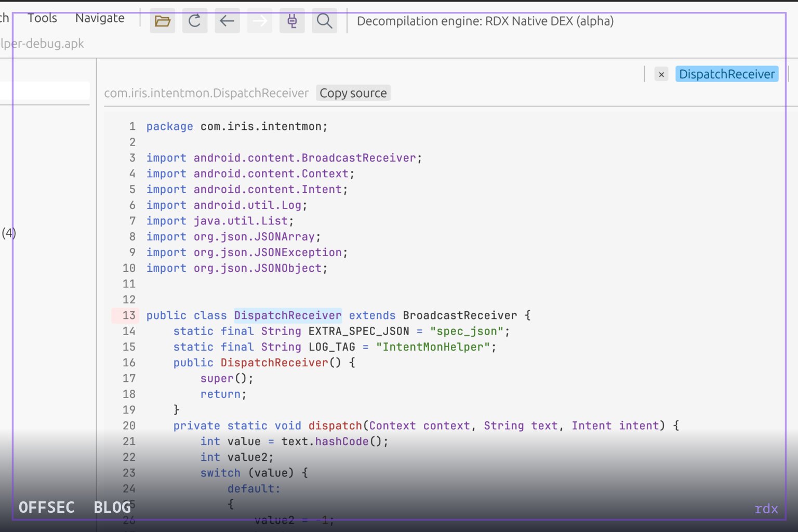Open the Tools menu

[42, 18]
